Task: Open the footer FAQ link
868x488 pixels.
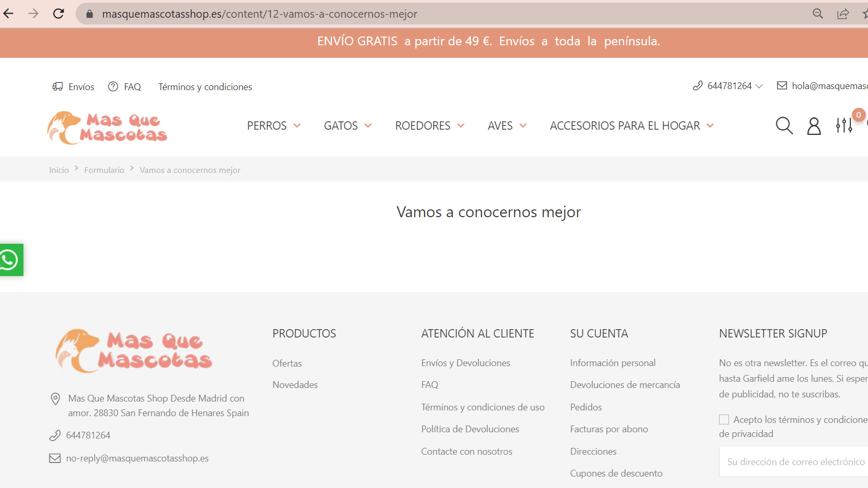Action: coord(430,385)
